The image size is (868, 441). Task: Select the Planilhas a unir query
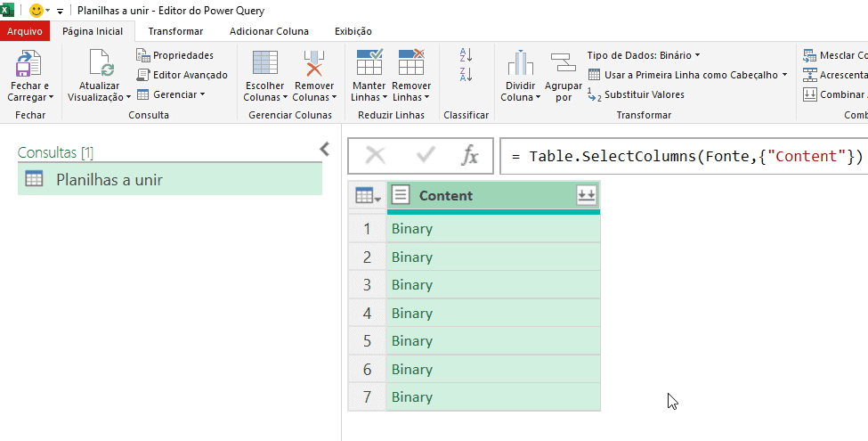[170, 179]
